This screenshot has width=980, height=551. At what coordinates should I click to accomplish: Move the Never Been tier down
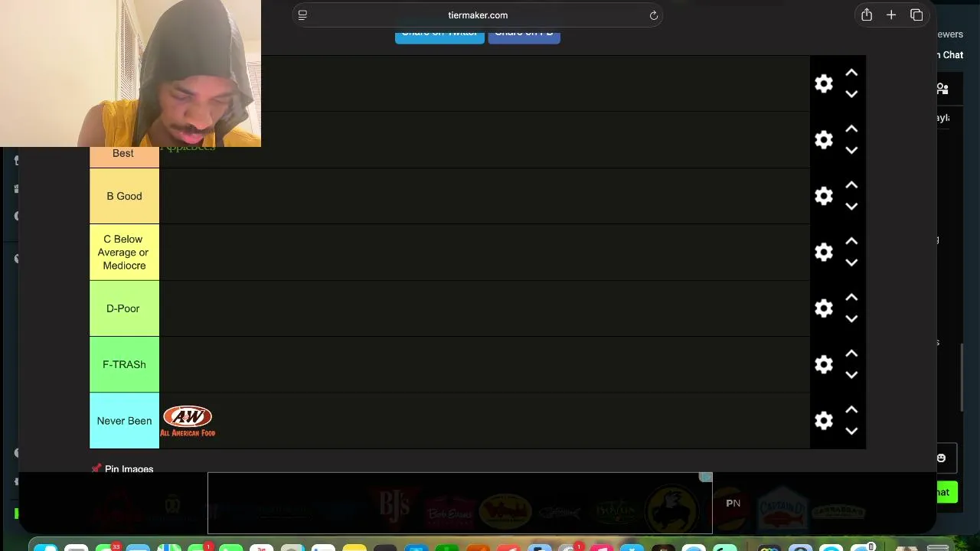(x=851, y=431)
